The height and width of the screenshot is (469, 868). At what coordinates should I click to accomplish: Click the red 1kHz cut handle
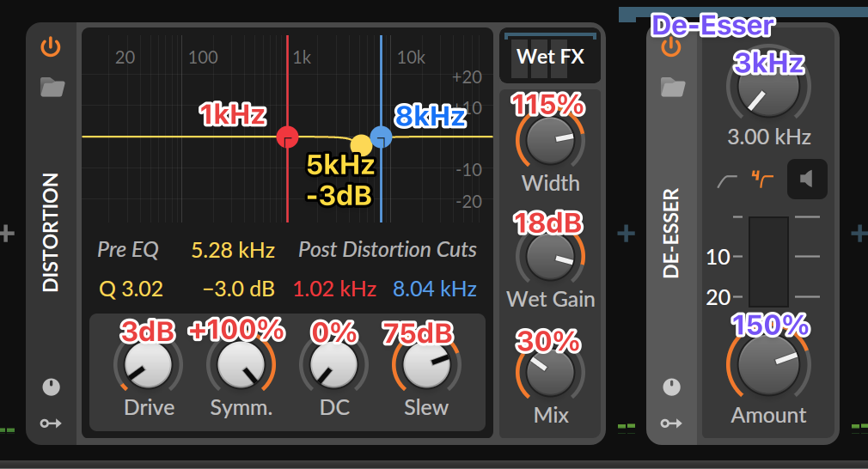287,137
